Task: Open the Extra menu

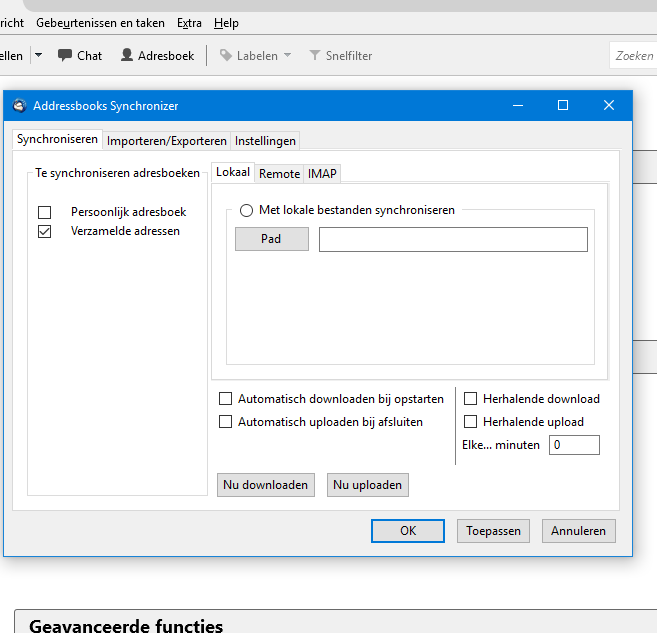Action: (x=188, y=23)
